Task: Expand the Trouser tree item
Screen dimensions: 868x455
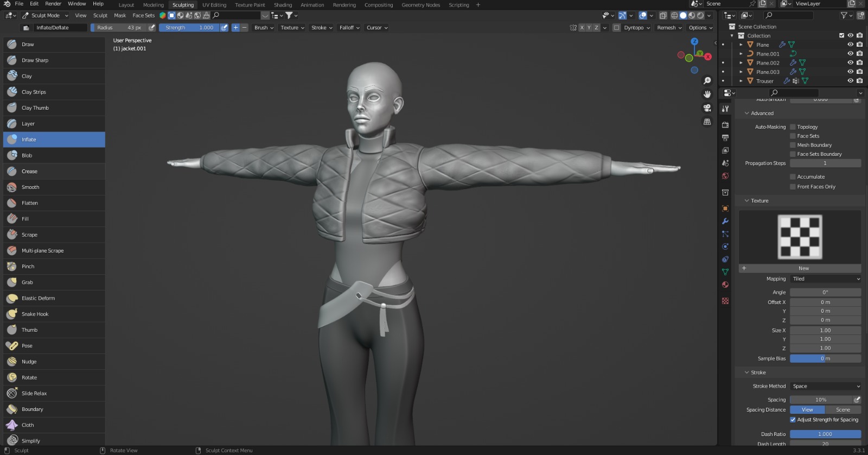Action: pyautogui.click(x=741, y=81)
